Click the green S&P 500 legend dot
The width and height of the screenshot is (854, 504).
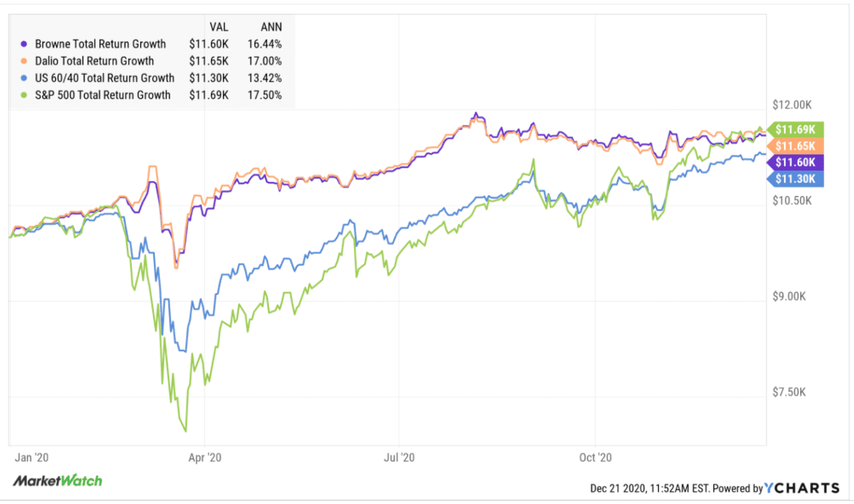(24, 95)
